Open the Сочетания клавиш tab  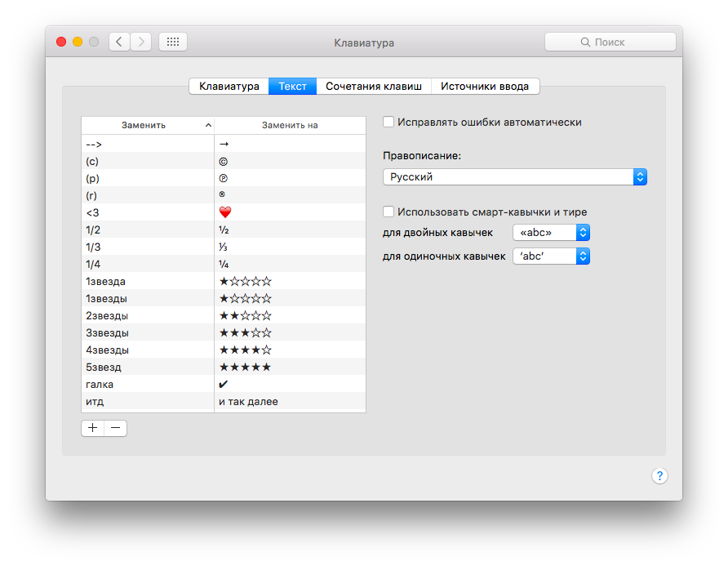pos(374,87)
